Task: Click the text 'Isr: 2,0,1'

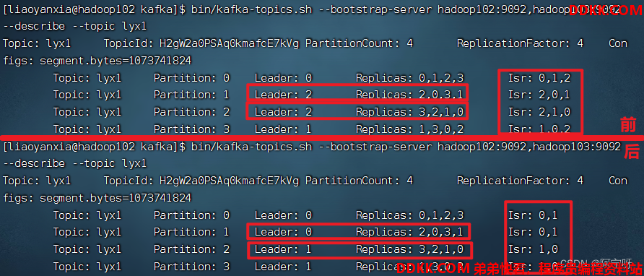Action: pyautogui.click(x=539, y=95)
